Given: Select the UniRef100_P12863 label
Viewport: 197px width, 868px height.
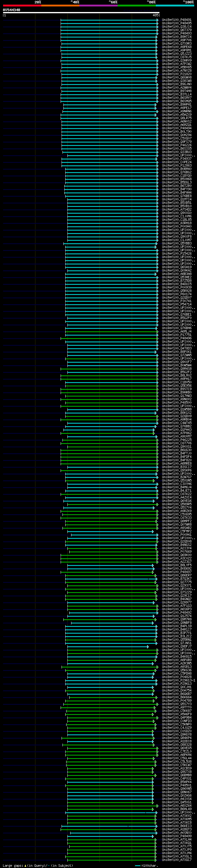Looking at the screenshot, I should [x=176, y=165].
